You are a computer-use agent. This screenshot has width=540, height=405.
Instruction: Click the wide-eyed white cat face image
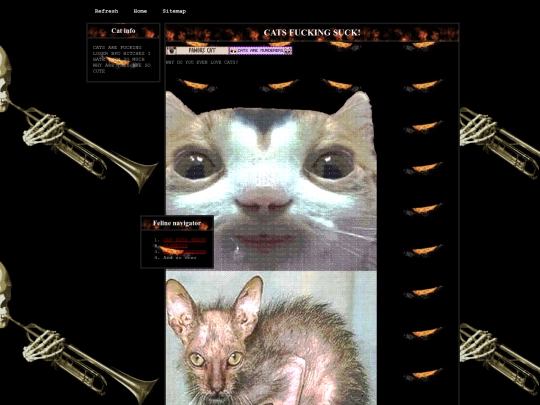point(271,180)
